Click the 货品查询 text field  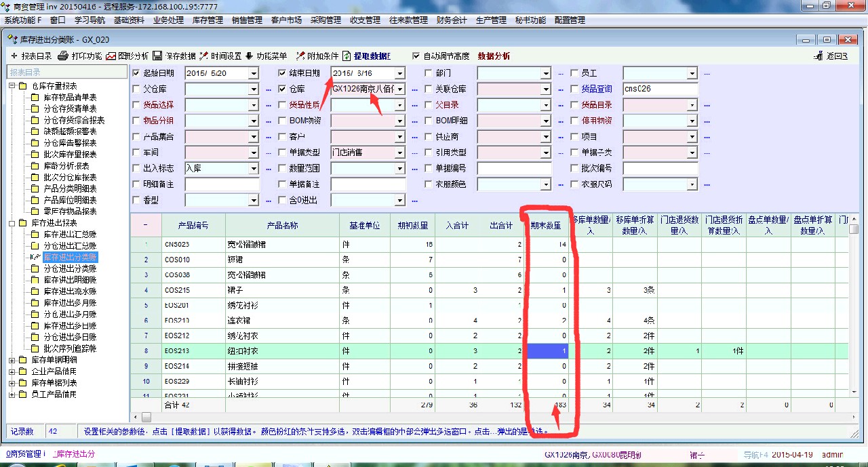point(660,89)
